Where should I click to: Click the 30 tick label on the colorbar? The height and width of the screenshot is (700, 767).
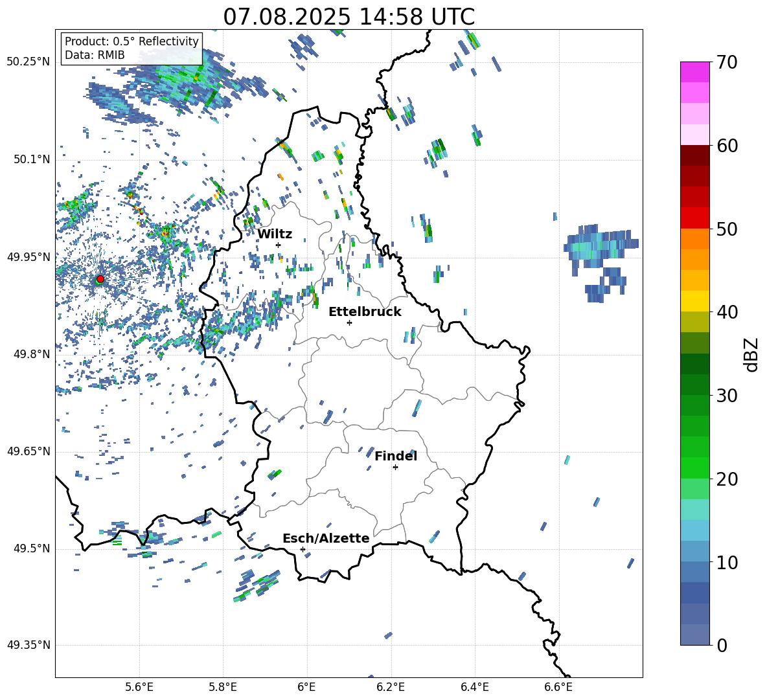pyautogui.click(x=726, y=396)
